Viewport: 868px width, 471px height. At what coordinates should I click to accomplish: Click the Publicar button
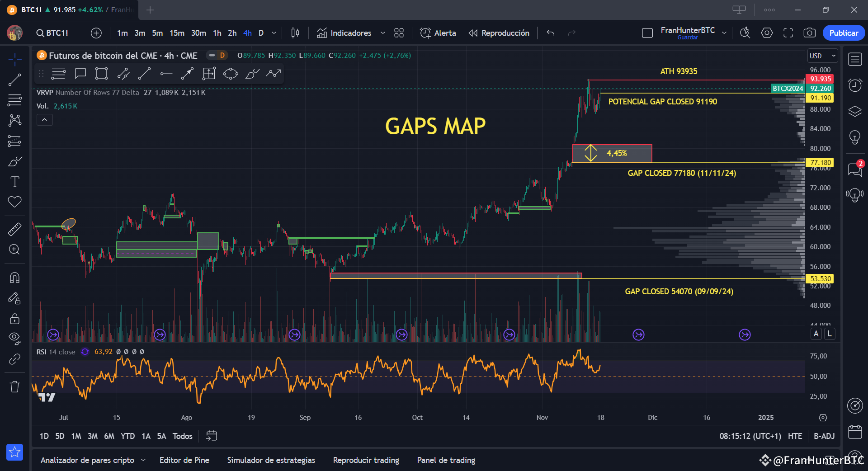click(x=844, y=33)
